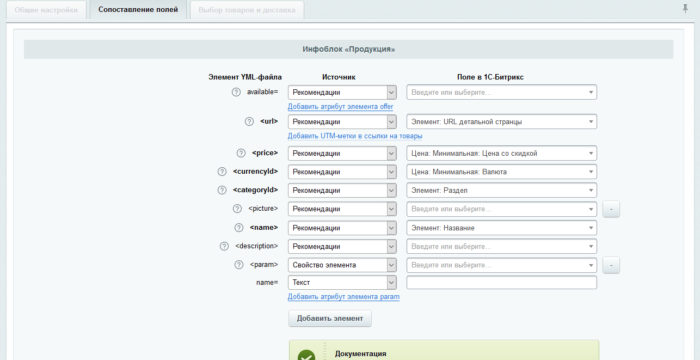Screen dimensions: 700x360
Task: Click 'Добавить элемент' button
Action: click(329, 318)
